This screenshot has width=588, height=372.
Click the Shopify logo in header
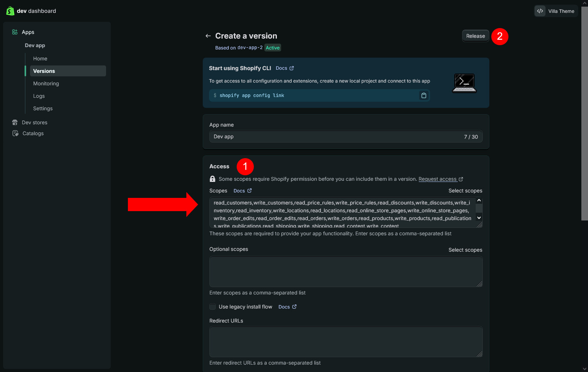10,11
